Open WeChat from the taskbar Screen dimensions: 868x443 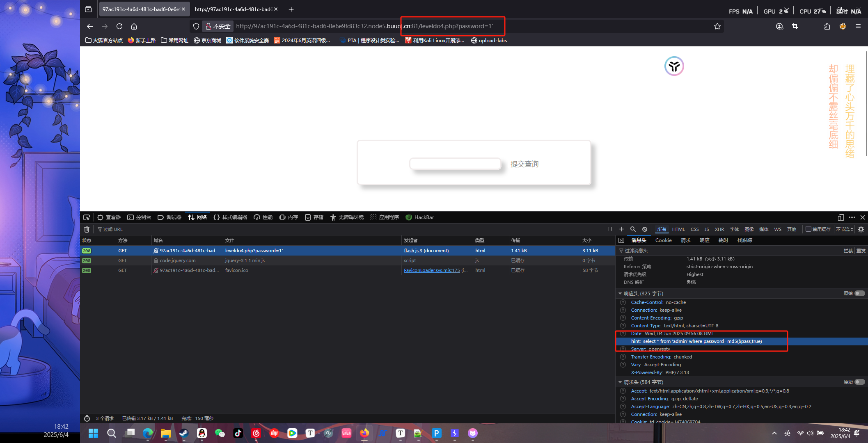[x=220, y=433]
